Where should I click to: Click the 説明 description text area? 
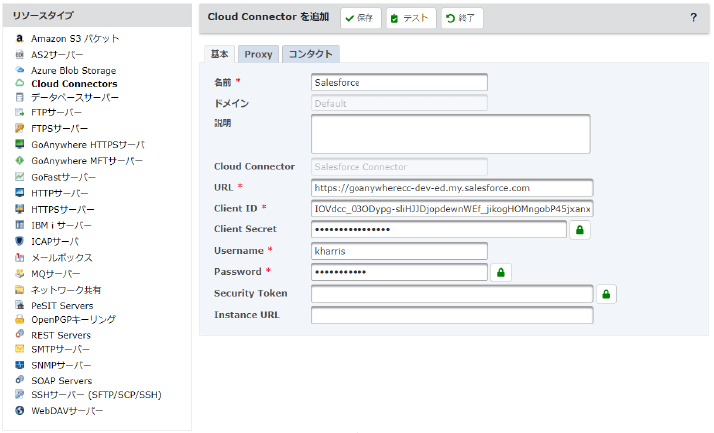[x=451, y=134]
